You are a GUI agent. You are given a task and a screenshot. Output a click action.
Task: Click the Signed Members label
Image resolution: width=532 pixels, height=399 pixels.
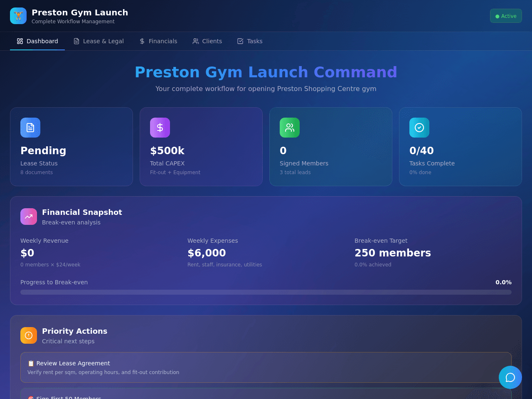tap(304, 163)
